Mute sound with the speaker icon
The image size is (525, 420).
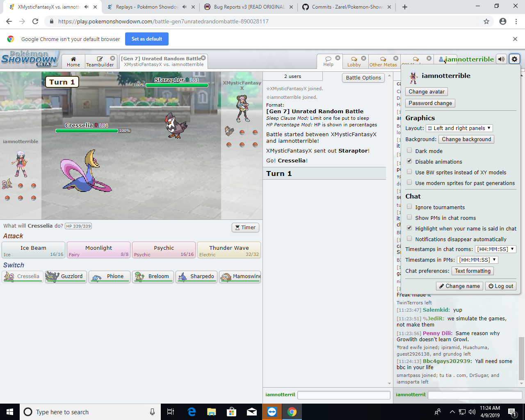coord(501,59)
